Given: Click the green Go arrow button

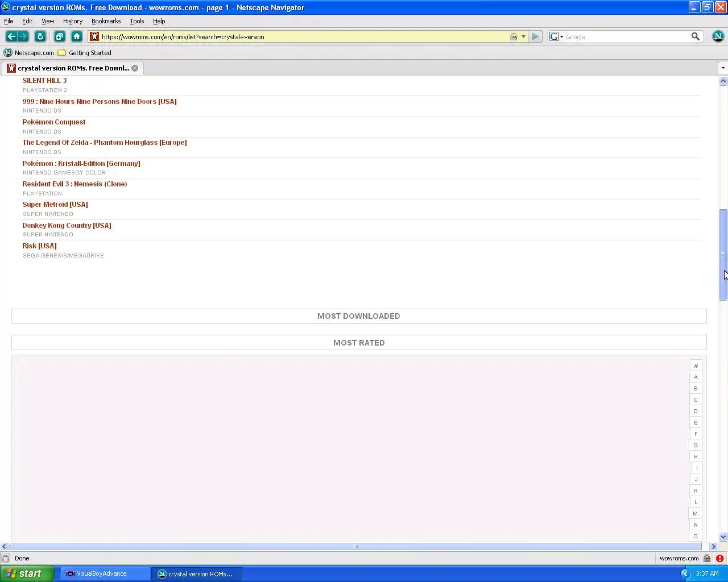Looking at the screenshot, I should [535, 36].
